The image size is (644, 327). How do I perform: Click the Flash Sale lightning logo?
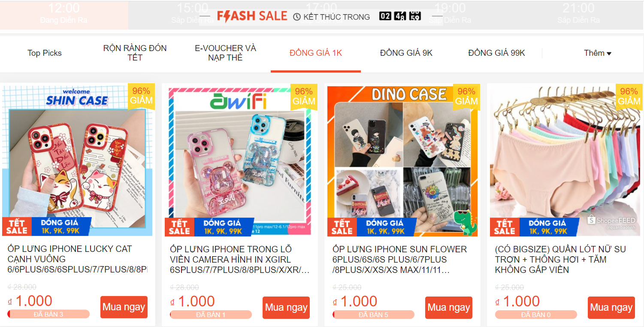pos(252,16)
